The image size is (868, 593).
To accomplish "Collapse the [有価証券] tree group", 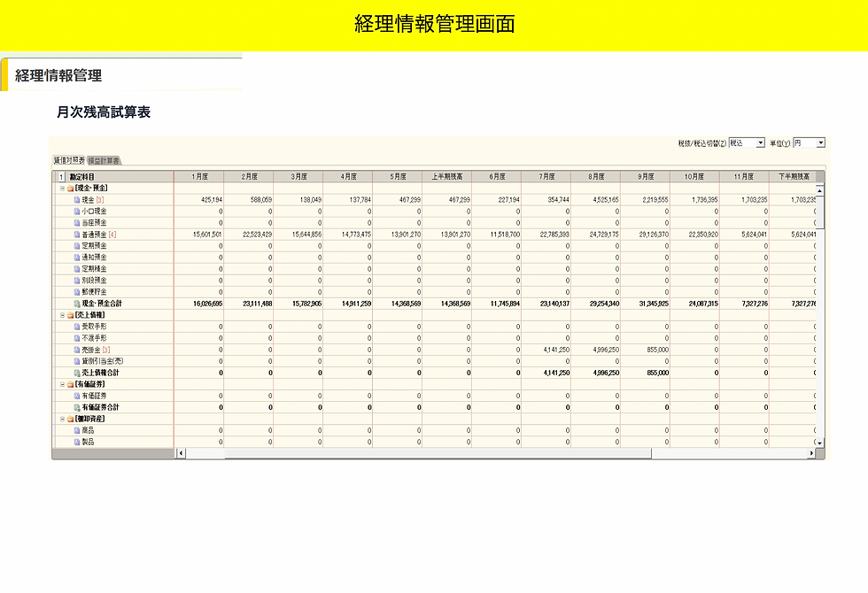I will [62, 384].
